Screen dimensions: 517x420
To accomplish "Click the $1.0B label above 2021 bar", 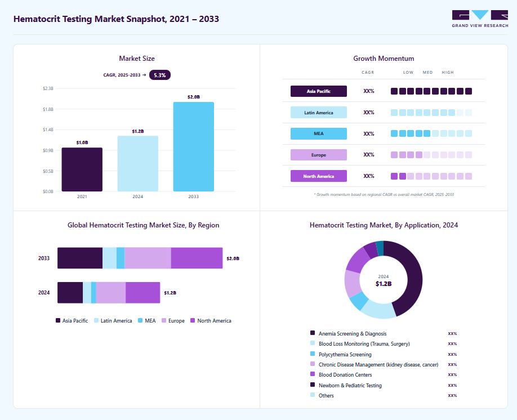I will [82, 142].
